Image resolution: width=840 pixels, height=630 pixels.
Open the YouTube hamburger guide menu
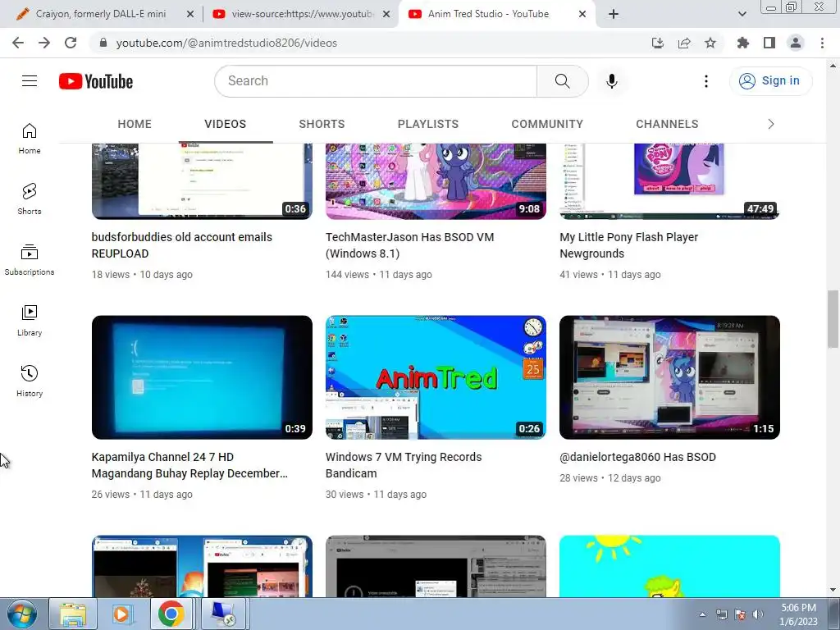[30, 81]
